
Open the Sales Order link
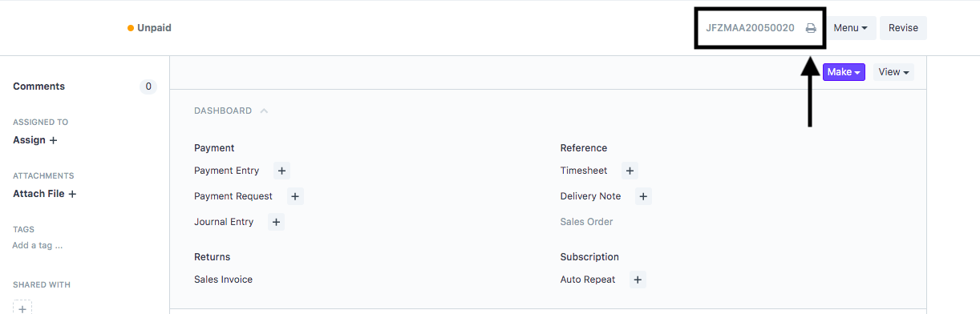point(586,222)
